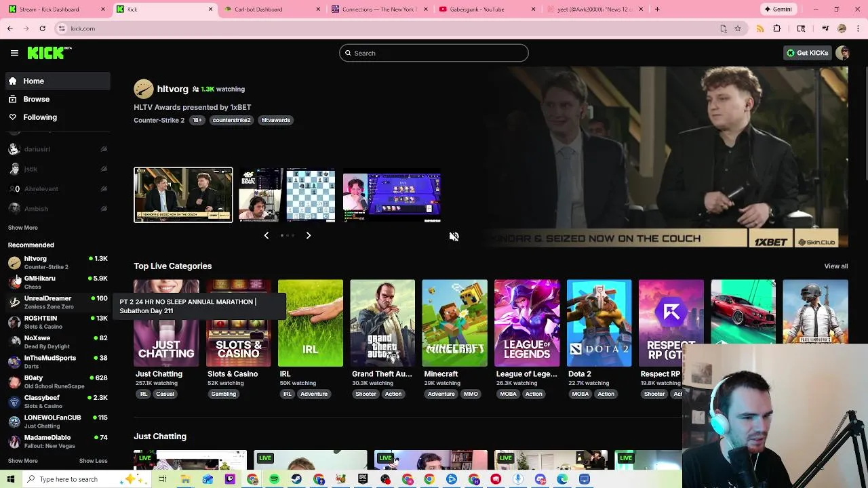
Task: Toggle notifications for Ambish
Action: pos(104,209)
